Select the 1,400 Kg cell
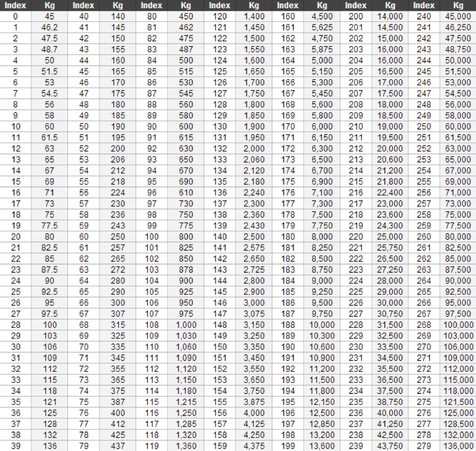476x451 pixels. 255,17
